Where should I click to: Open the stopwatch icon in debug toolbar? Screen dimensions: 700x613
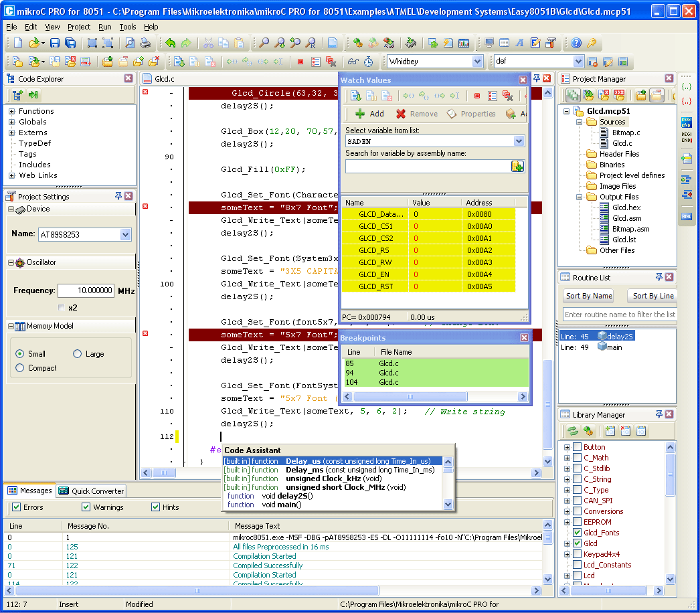(369, 62)
